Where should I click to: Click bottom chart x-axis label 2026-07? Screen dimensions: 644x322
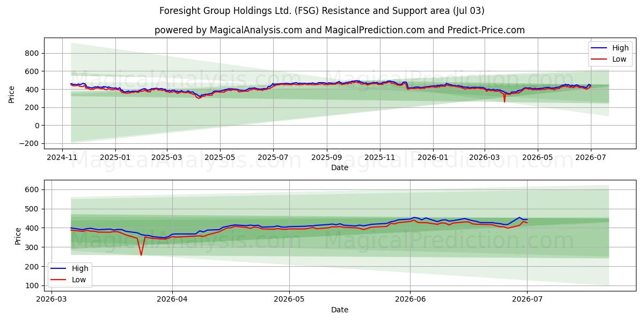click(527, 299)
